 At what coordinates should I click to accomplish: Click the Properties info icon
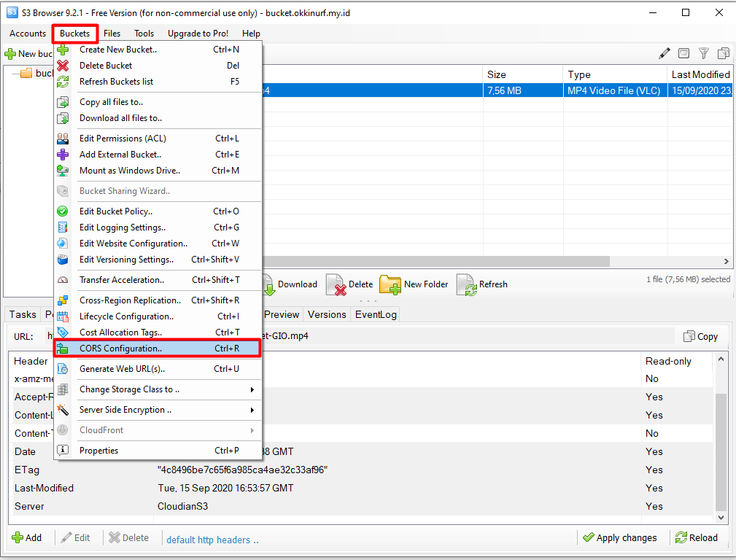(63, 451)
